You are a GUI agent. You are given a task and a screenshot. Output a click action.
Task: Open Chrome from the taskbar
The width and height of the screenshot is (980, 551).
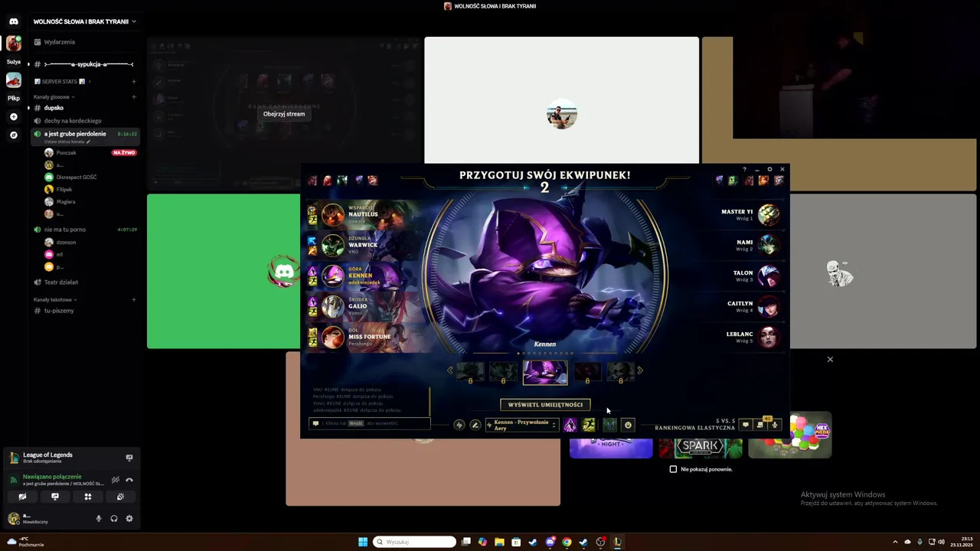point(567,542)
